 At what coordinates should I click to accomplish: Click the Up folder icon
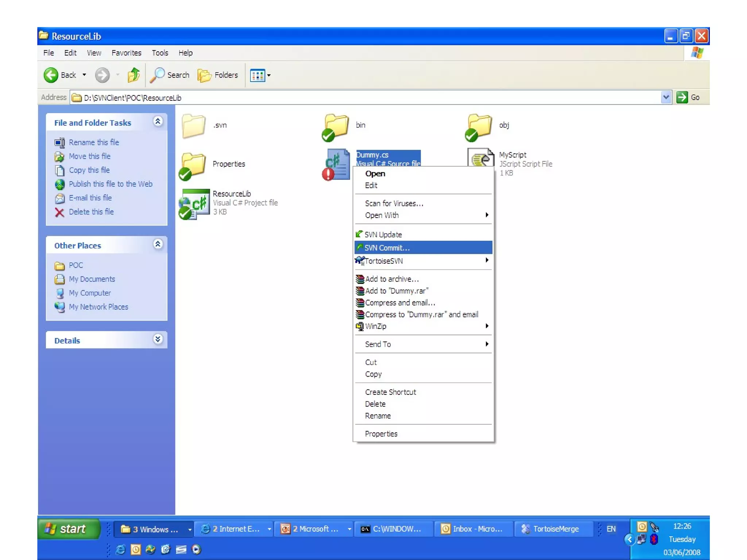[x=133, y=75]
